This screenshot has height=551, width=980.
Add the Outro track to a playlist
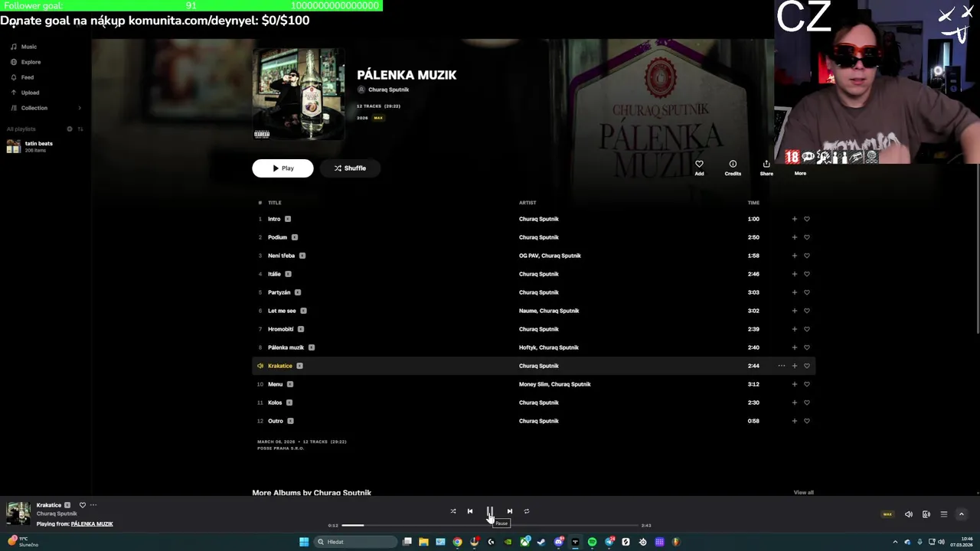coord(794,421)
